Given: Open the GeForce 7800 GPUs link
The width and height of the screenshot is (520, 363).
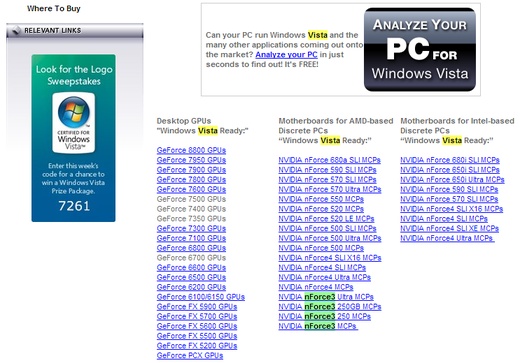Looking at the screenshot, I should [191, 180].
